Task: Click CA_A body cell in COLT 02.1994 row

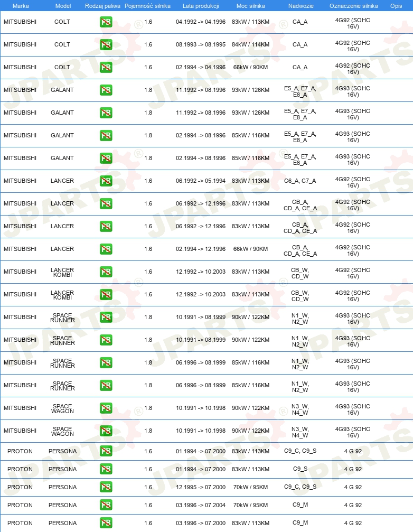Action: point(300,68)
